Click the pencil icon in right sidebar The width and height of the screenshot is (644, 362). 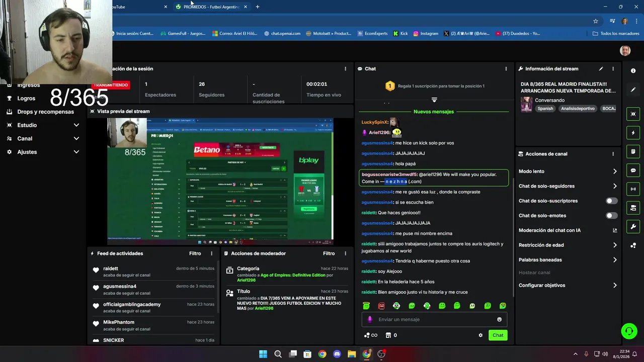tap(633, 89)
